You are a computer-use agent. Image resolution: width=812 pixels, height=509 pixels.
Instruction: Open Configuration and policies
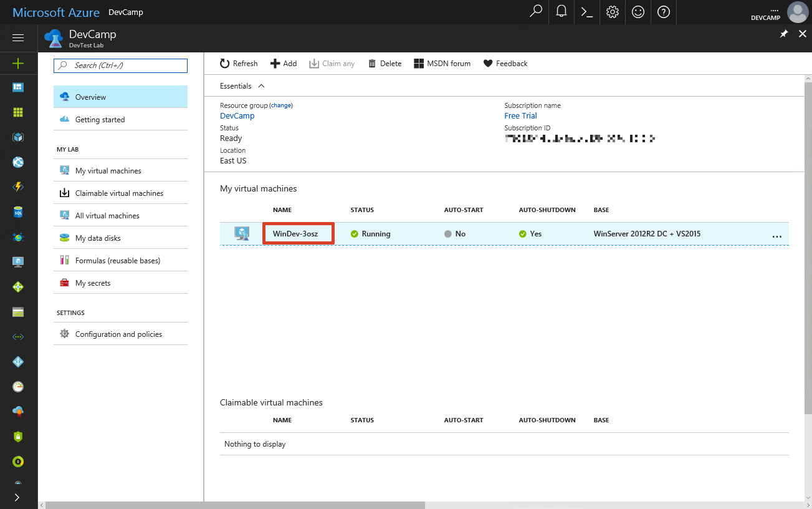(x=121, y=334)
